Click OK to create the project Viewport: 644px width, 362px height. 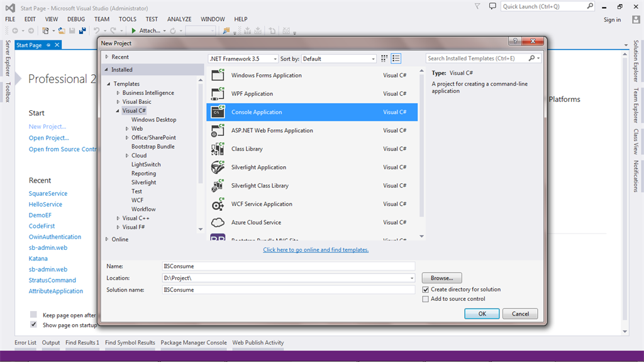[482, 314]
